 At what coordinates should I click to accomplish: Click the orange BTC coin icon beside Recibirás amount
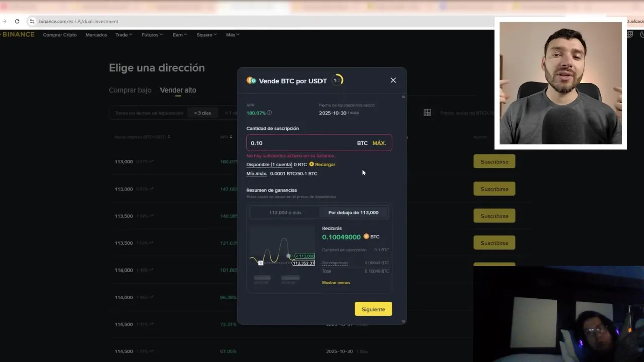366,236
